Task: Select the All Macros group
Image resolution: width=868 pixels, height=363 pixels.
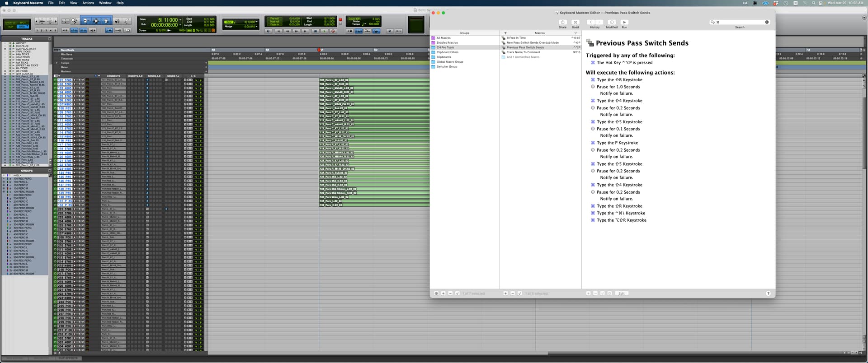Action: point(465,38)
